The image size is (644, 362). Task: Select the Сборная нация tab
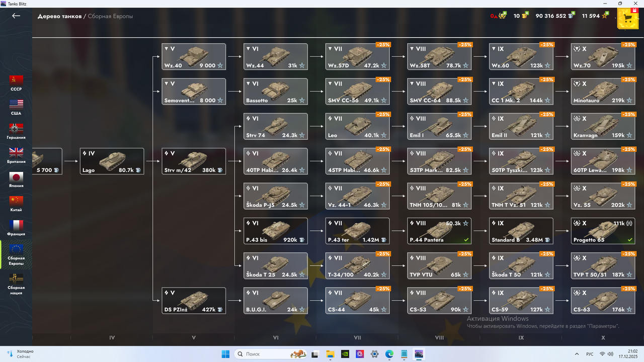point(16,284)
